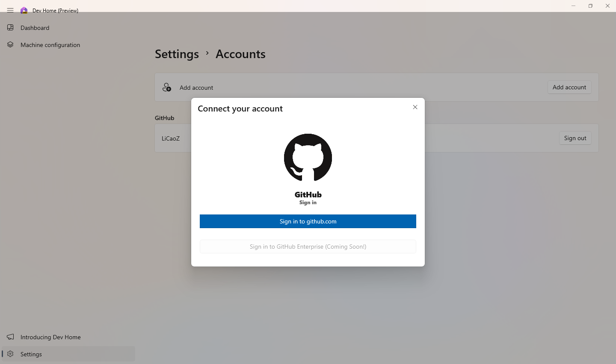Click the add account person icon
Screen dimensions: 616x364
click(166, 87)
